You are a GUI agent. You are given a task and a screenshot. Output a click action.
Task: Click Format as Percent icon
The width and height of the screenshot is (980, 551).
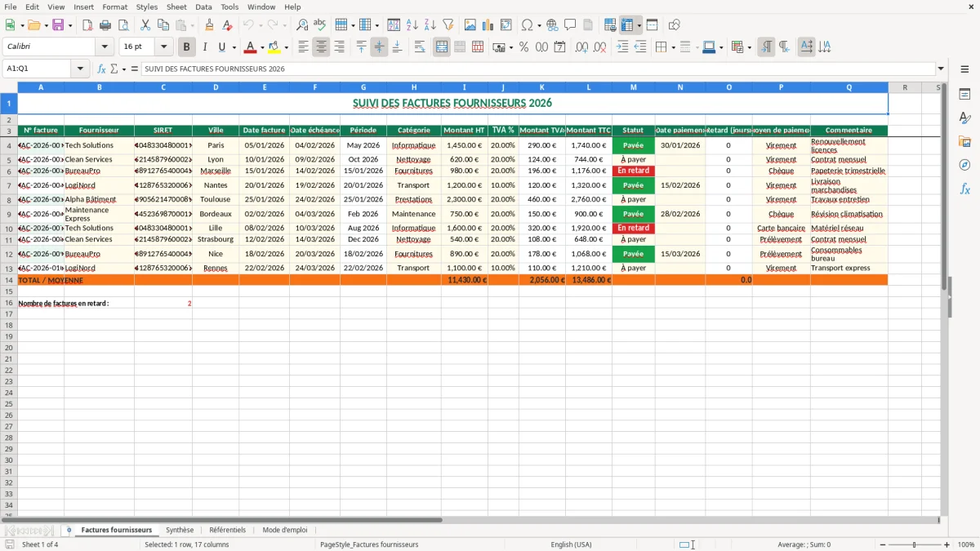(524, 47)
